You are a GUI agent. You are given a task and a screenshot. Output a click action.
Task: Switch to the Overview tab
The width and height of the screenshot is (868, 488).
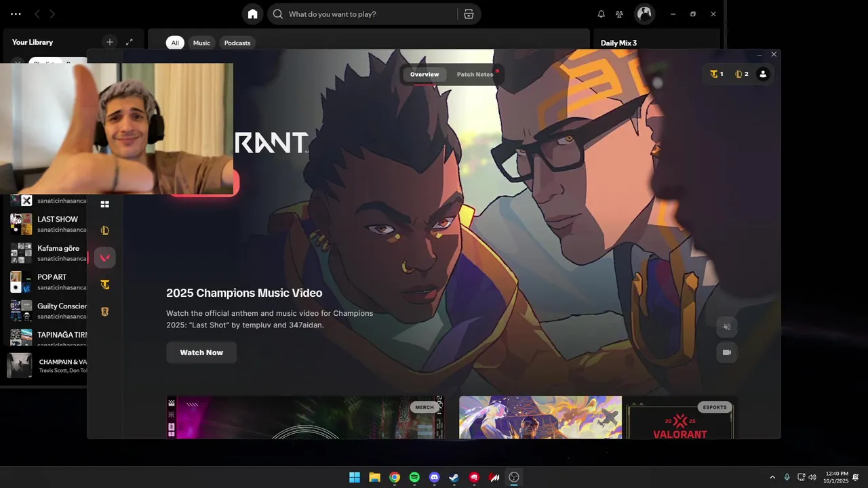(x=425, y=75)
